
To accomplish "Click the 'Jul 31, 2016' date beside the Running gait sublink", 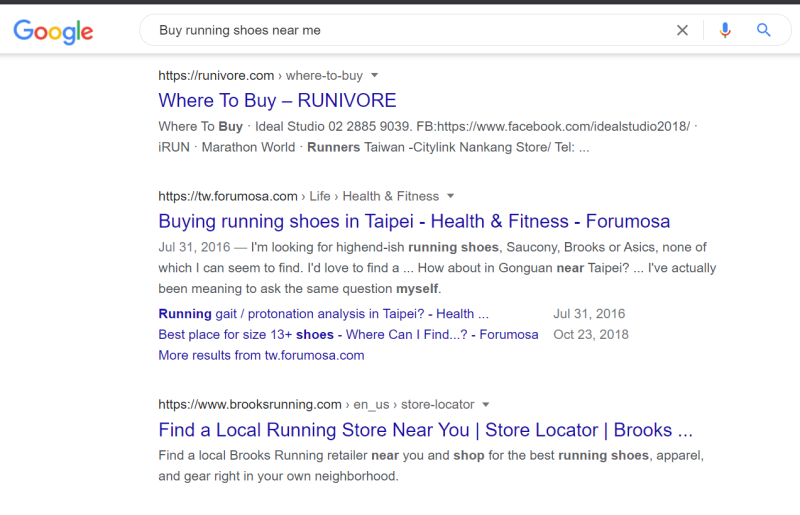I will (x=589, y=313).
